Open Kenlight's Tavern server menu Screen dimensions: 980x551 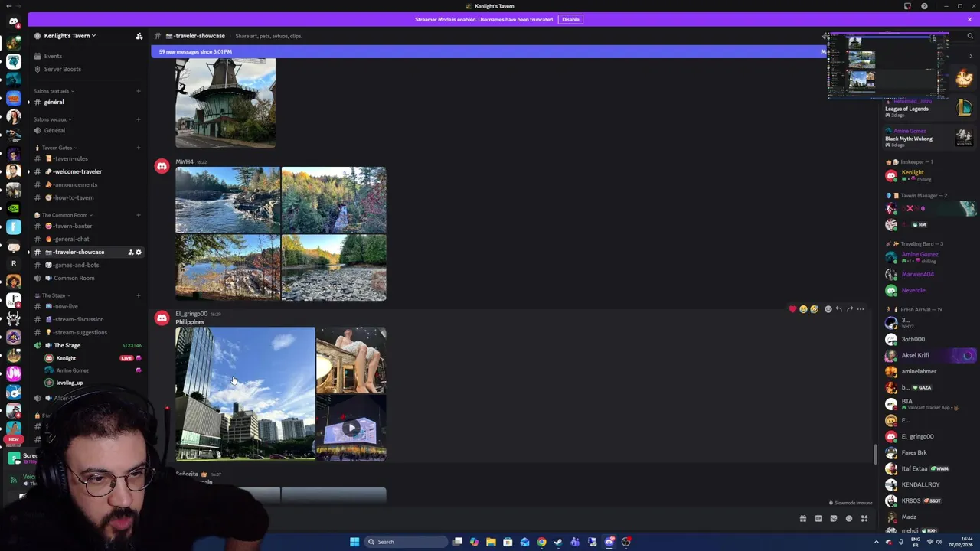[x=70, y=36]
